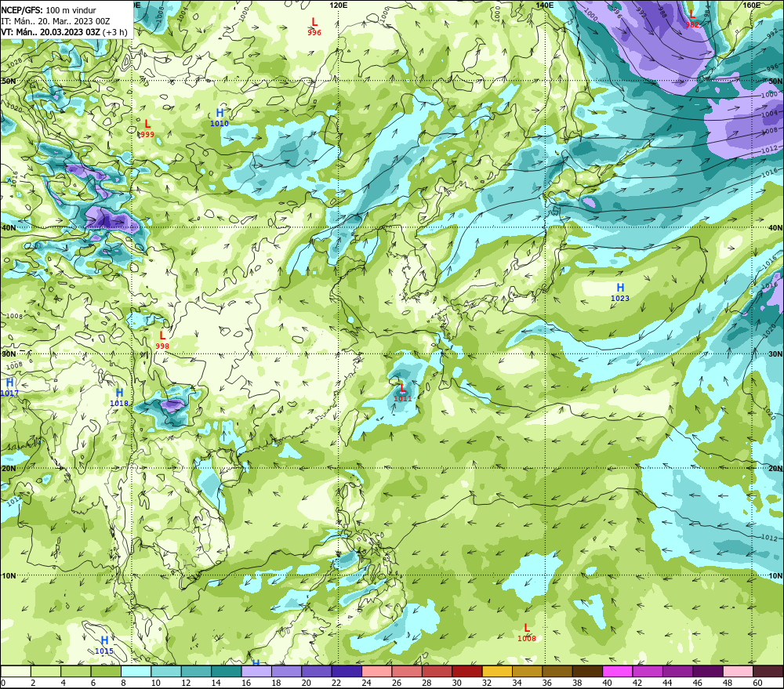This screenshot has height=689, width=784.
Task: Click the pale 0–2 legend swatch
Action: click(16, 671)
